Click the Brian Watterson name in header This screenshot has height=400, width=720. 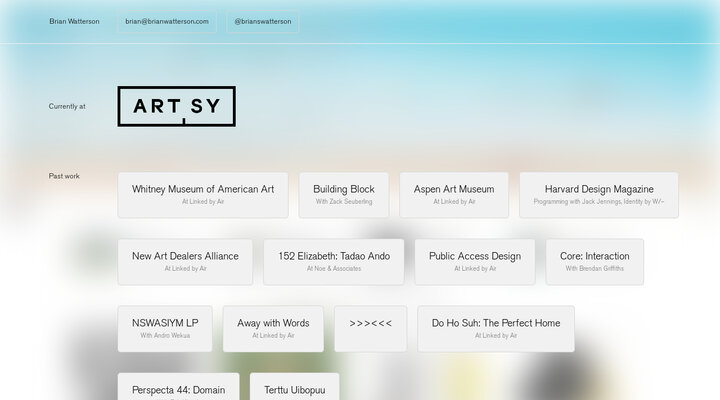click(74, 21)
